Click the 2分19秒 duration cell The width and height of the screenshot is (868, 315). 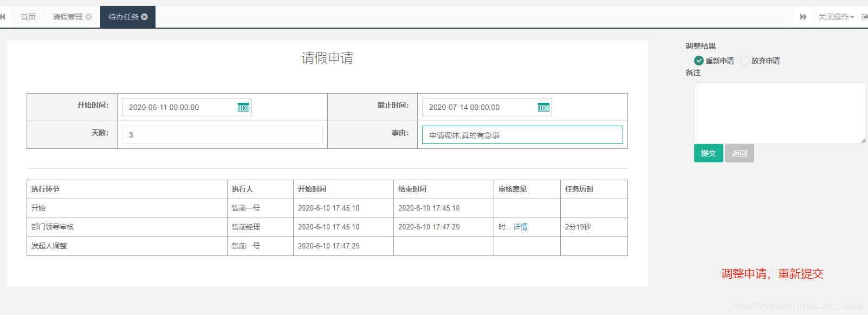[x=594, y=227]
